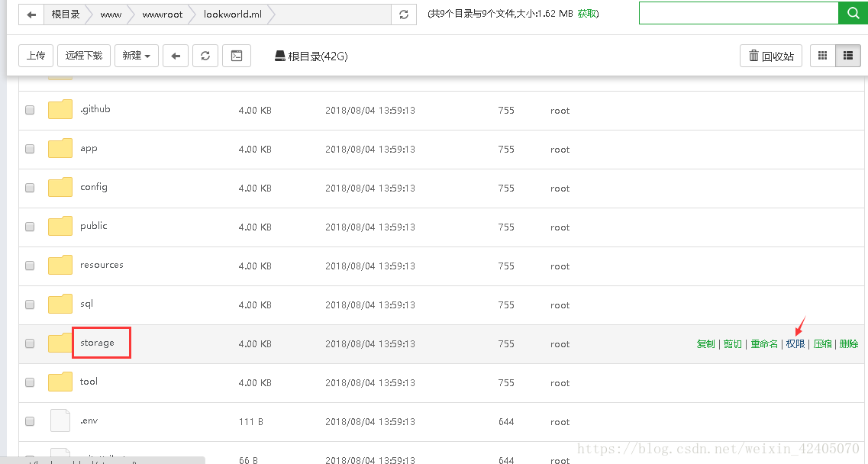Viewport: 868px width, 464px height.
Task: Select the resources row checkbox
Action: tap(30, 266)
